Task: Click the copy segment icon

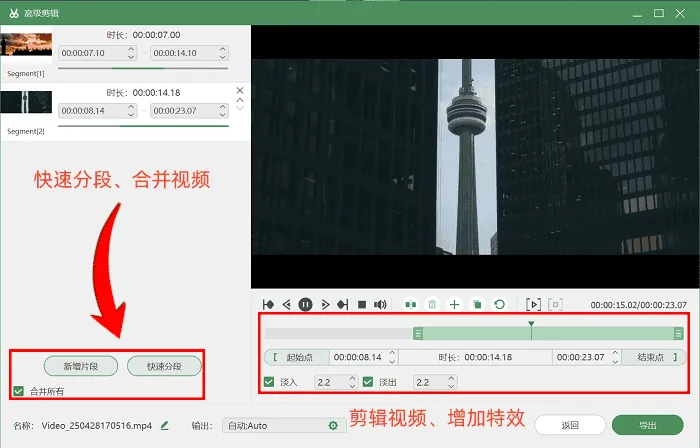Action: tap(477, 305)
